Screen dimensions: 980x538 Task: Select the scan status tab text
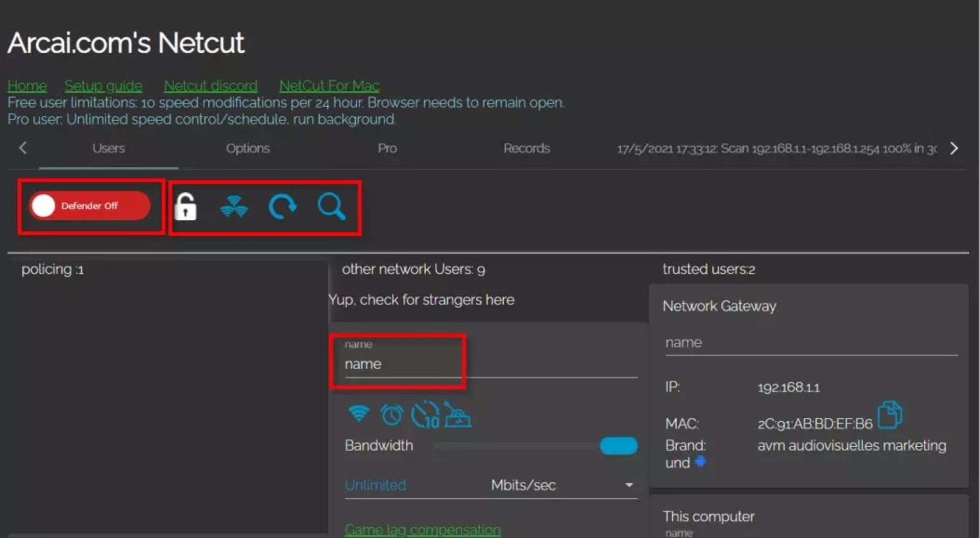click(x=777, y=149)
